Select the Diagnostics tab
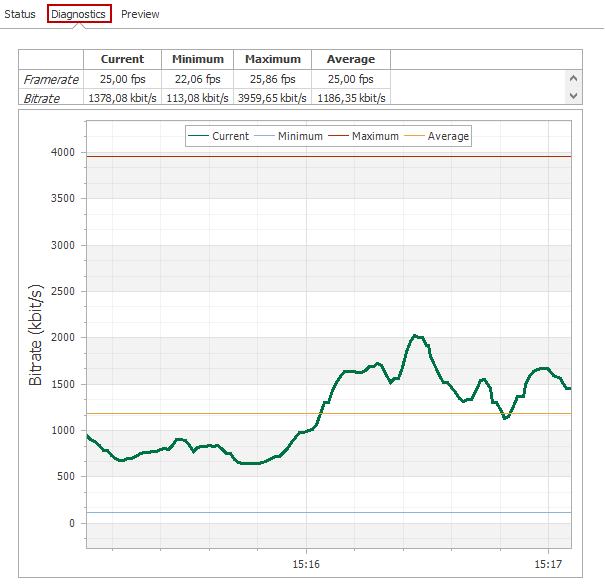Screen dimensions: 605x586 coord(79,14)
